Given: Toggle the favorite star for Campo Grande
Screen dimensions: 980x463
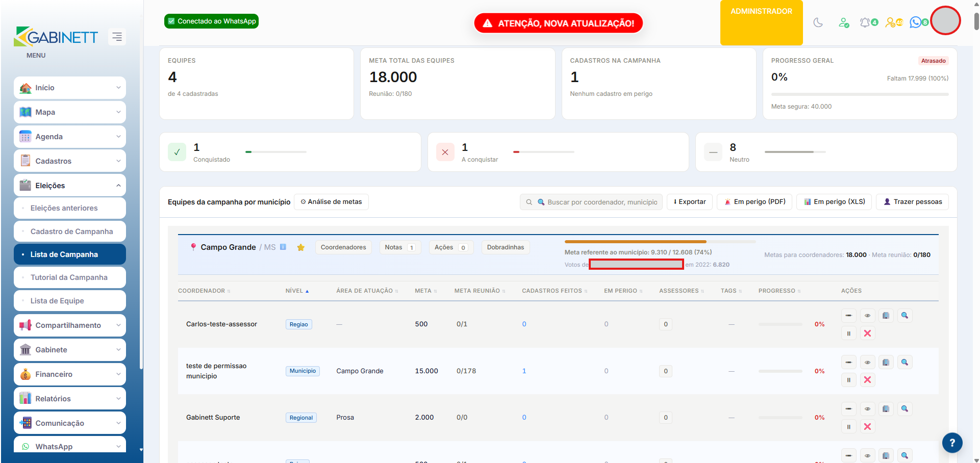Looking at the screenshot, I should 301,247.
